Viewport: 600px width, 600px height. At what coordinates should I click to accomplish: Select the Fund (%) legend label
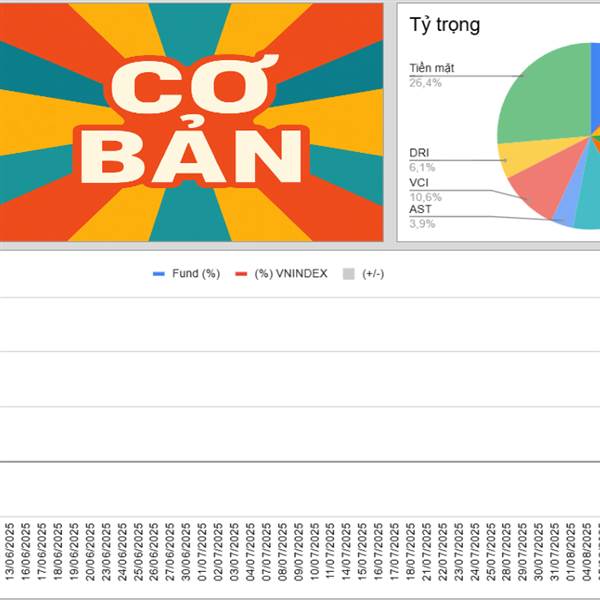(x=196, y=274)
